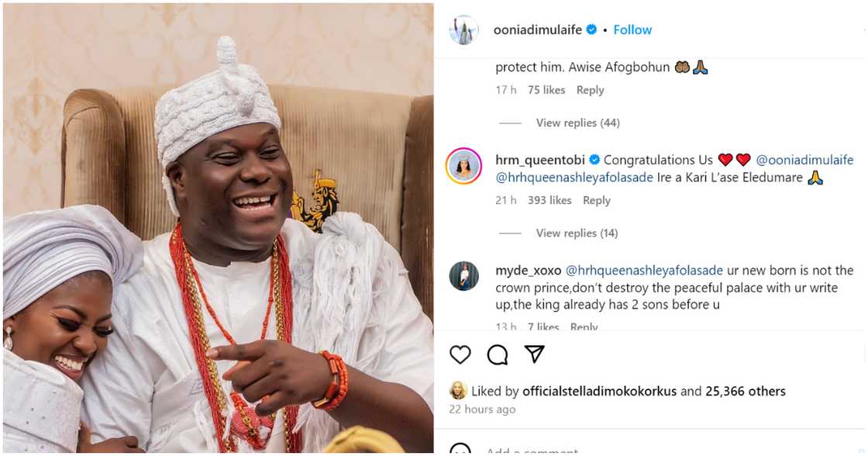
Task: Share the post via paper plane icon
Action: (534, 354)
